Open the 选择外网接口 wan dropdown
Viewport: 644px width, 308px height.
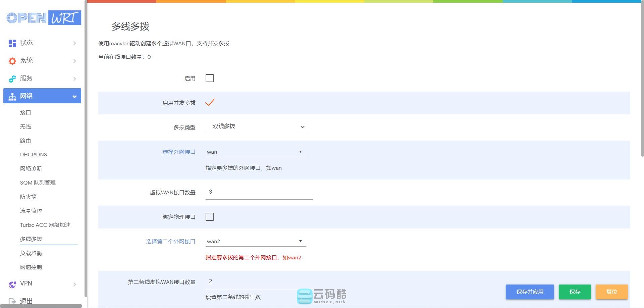256,152
